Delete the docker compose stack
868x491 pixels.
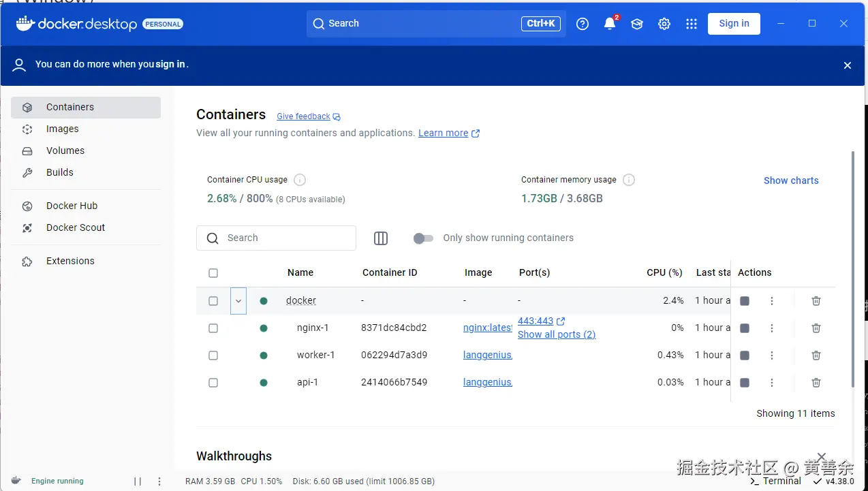[x=816, y=301]
